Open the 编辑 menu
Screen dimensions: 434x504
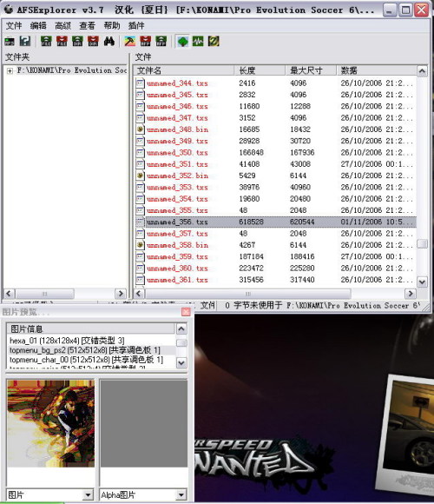(38, 25)
